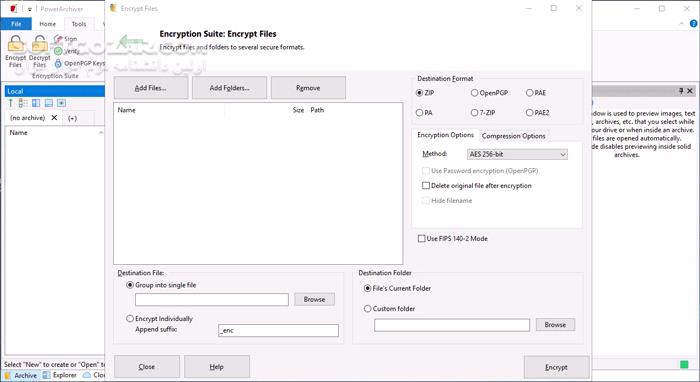Viewport: 700px width, 382px height.
Task: Click Browse next to Destination File field
Action: (x=314, y=299)
